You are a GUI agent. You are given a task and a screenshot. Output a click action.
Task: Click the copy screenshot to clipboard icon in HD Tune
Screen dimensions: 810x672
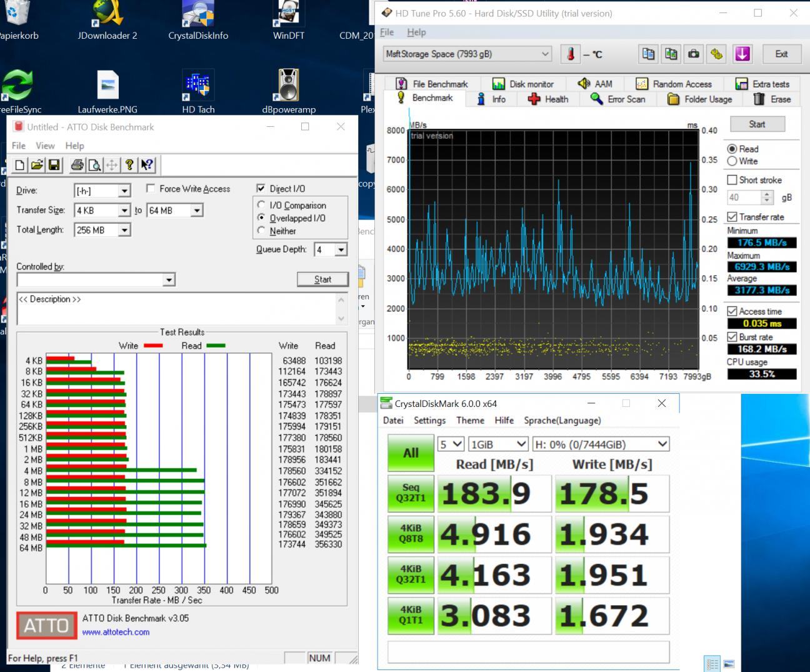pos(671,54)
